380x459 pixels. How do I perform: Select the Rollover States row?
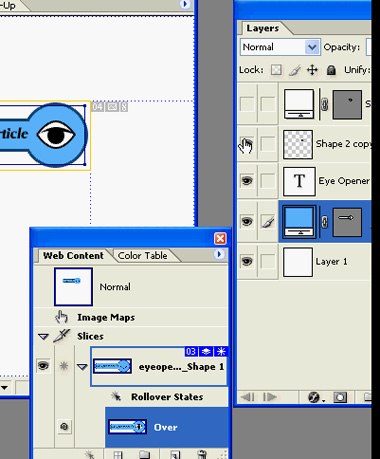(x=167, y=397)
